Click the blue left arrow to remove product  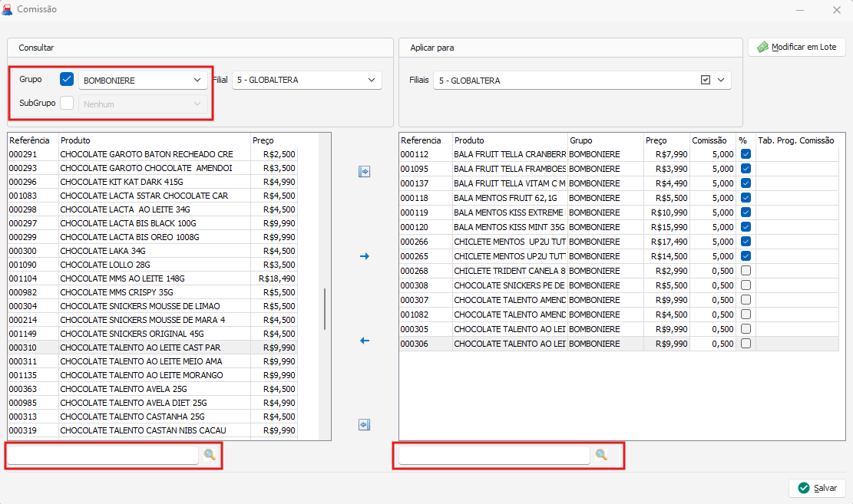[x=365, y=341]
